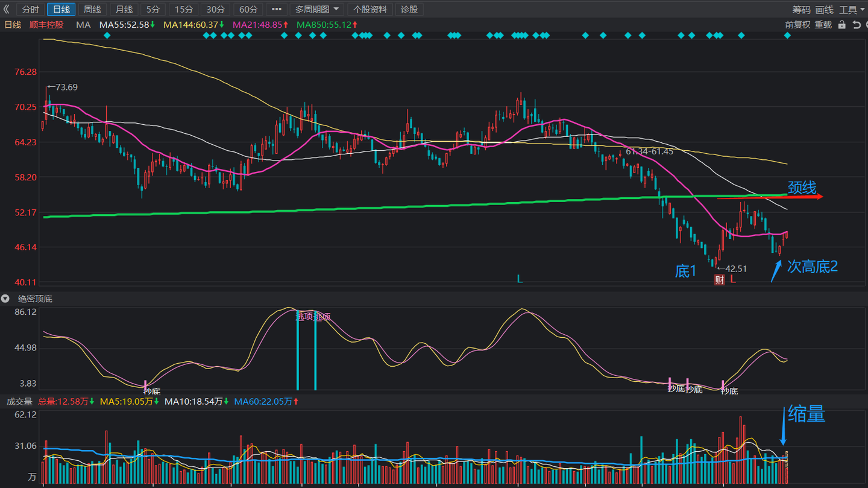This screenshot has height=488, width=868.
Task: Select the MA55:52.58 indicator value
Action: point(127,25)
